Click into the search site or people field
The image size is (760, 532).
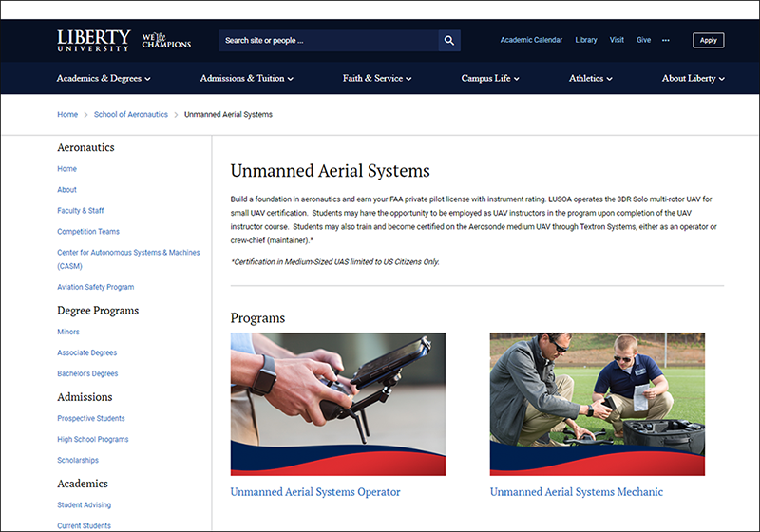(x=328, y=41)
